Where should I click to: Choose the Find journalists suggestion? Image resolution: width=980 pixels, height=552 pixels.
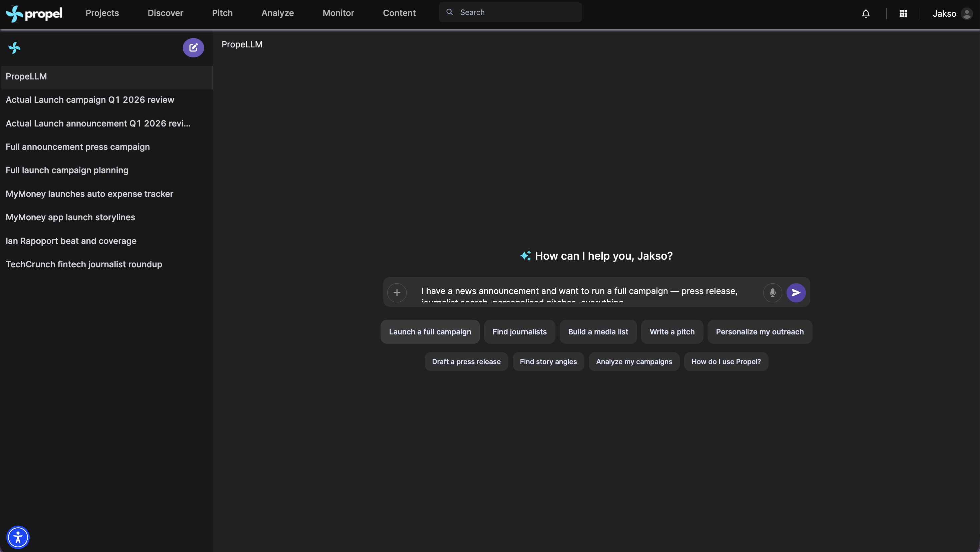[x=519, y=332]
